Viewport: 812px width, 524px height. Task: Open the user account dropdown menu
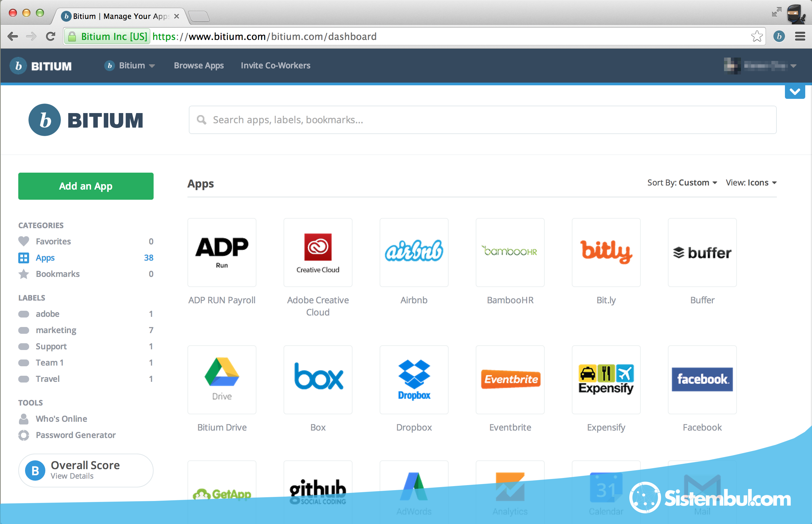[760, 66]
